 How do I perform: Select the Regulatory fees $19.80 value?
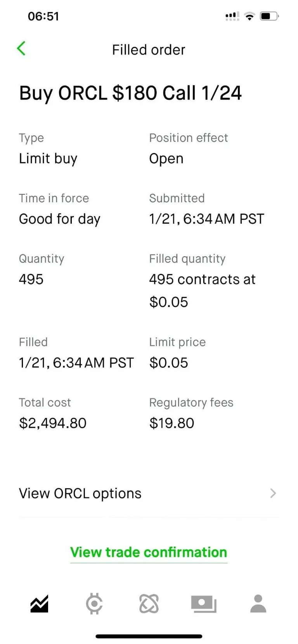tap(172, 423)
